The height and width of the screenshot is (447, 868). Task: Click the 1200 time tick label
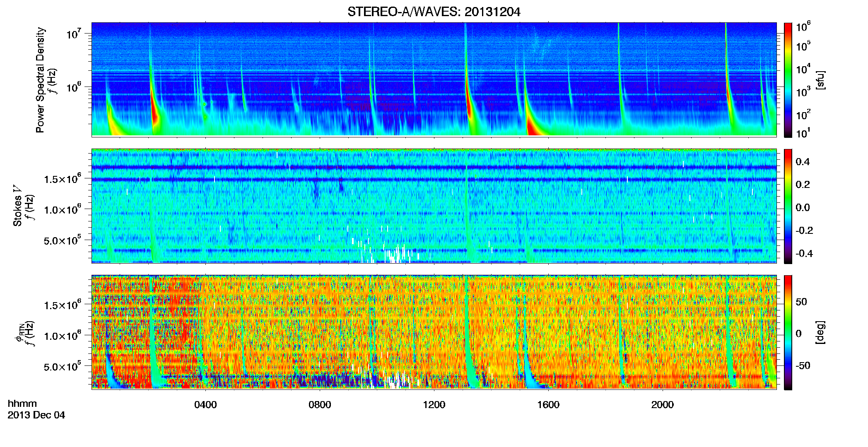tap(434, 405)
